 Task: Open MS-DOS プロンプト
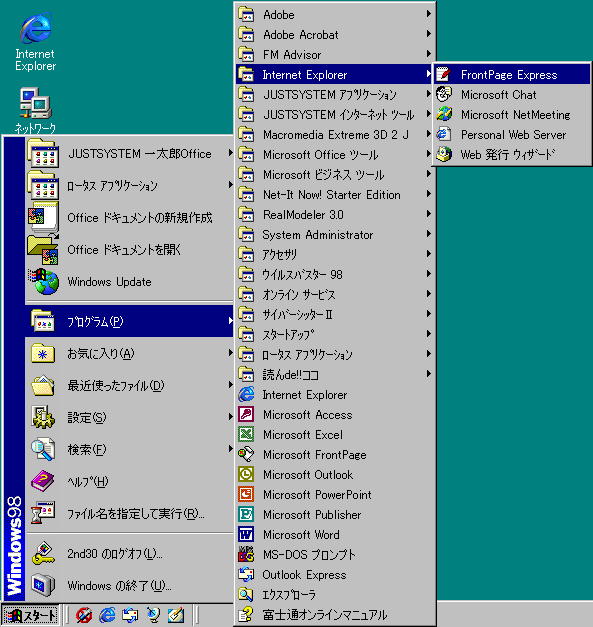(x=335, y=554)
